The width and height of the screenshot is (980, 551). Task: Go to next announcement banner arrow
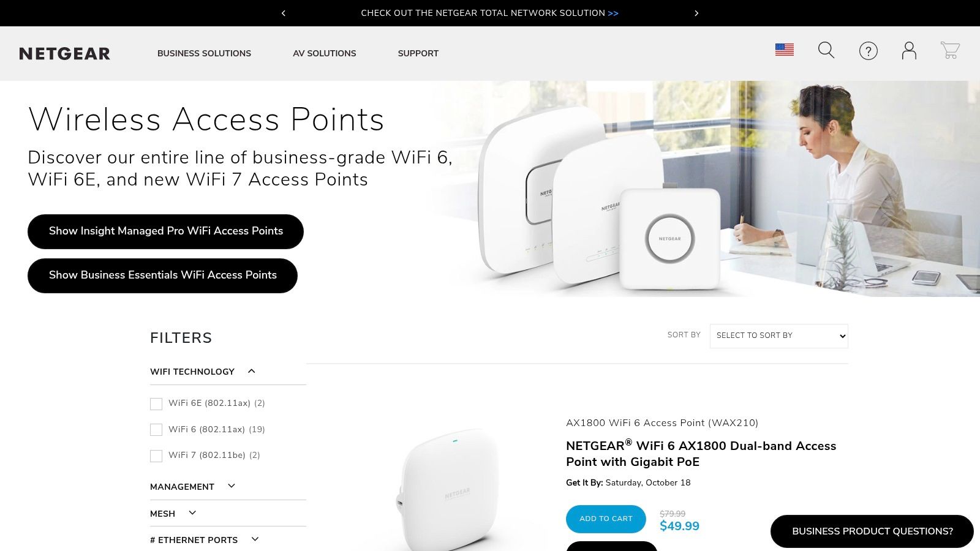pyautogui.click(x=696, y=13)
